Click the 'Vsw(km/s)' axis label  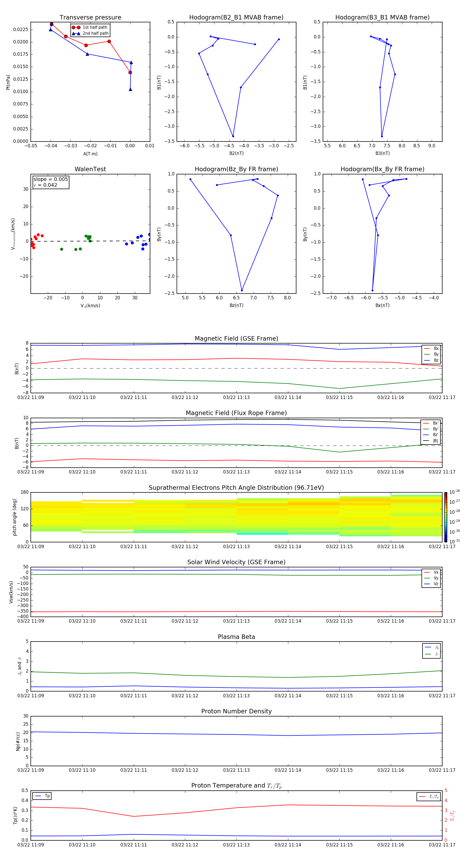(11, 592)
